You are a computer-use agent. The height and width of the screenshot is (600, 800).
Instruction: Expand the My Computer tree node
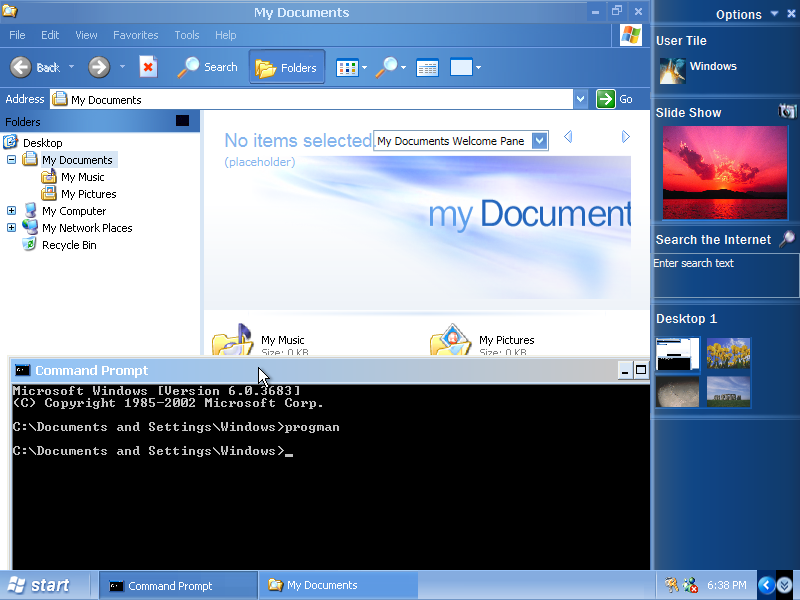11,210
